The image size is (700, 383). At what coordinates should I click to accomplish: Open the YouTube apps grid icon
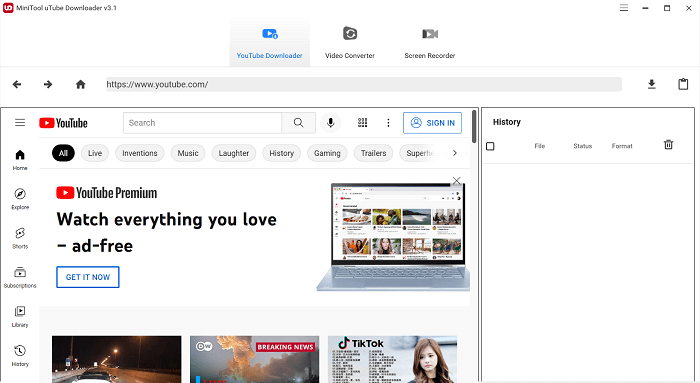(362, 123)
